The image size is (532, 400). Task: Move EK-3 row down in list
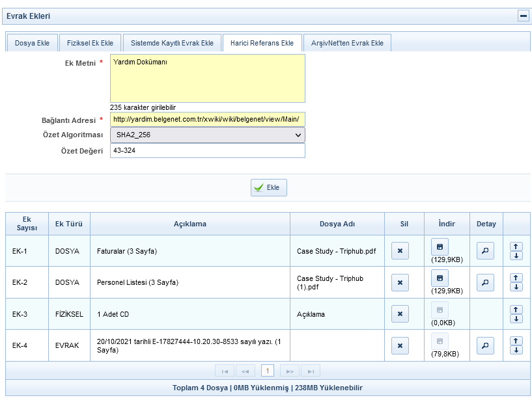click(516, 319)
